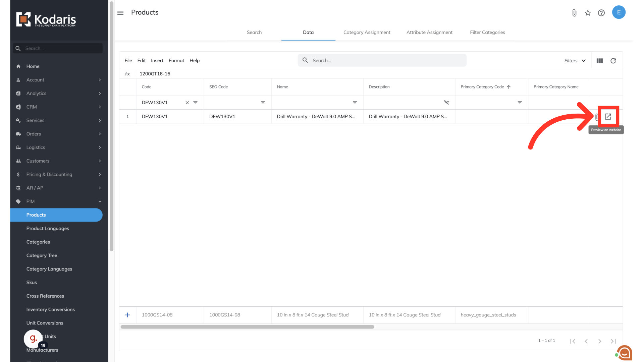Open the help question mark icon
Screen dimensions: 644x362
601,13
